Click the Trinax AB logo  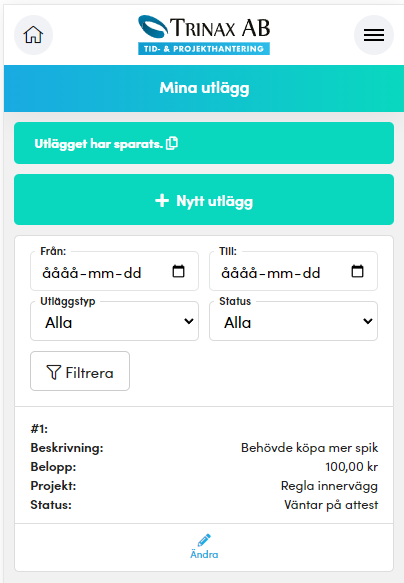(204, 35)
